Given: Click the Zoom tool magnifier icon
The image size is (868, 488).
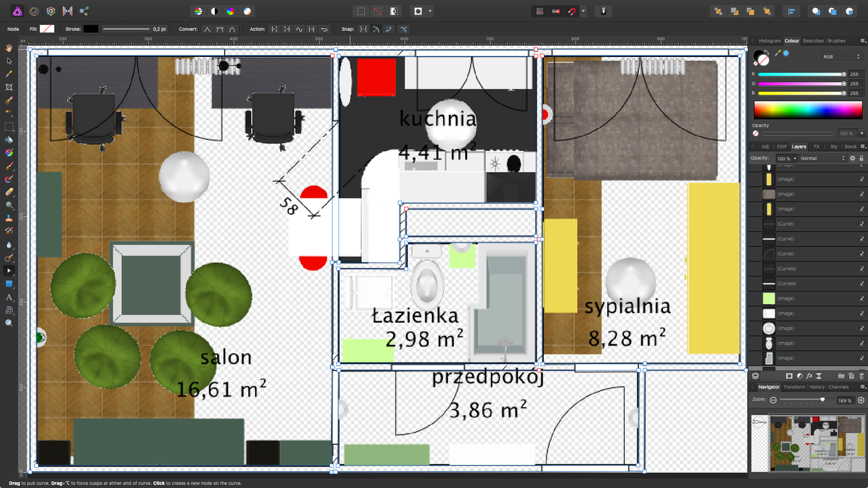Looking at the screenshot, I should (9, 323).
